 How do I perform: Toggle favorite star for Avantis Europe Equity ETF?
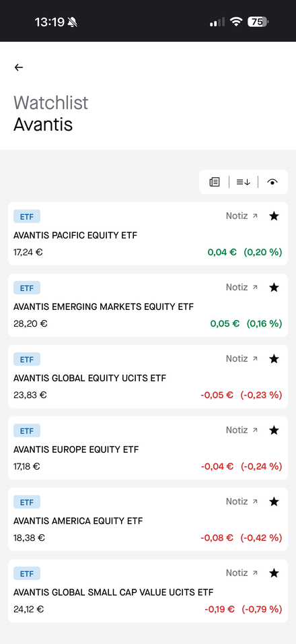[274, 430]
